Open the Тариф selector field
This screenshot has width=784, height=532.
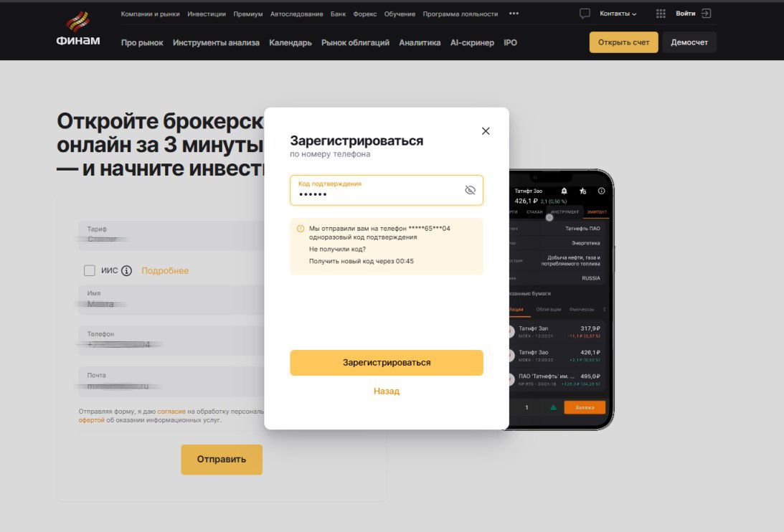coord(171,235)
